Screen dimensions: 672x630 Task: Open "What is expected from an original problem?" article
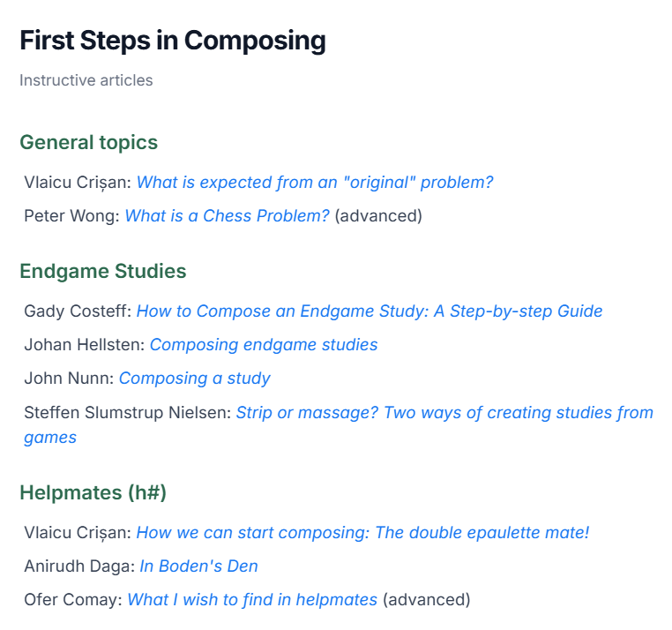[315, 183]
